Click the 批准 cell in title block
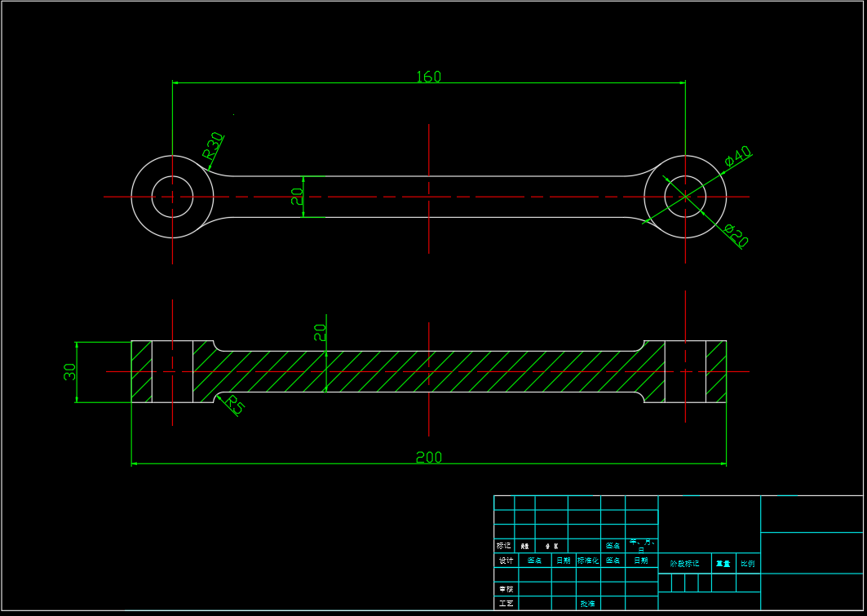Image resolution: width=867 pixels, height=616 pixels. 588,603
